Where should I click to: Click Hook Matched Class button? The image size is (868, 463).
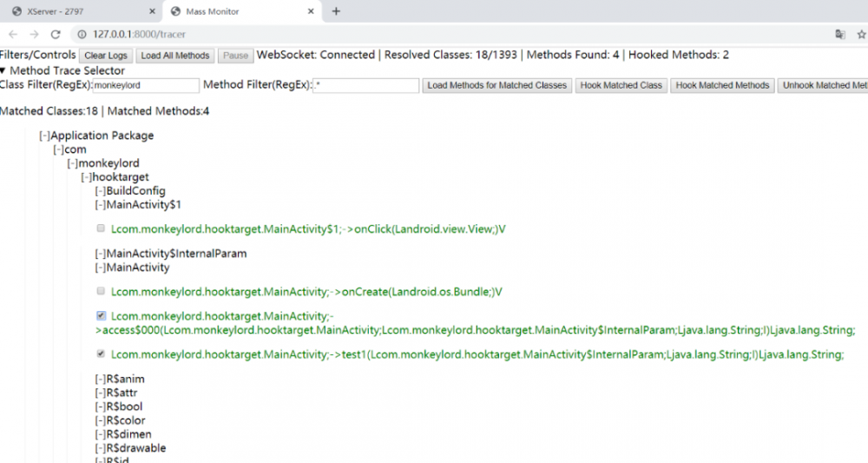(x=621, y=85)
